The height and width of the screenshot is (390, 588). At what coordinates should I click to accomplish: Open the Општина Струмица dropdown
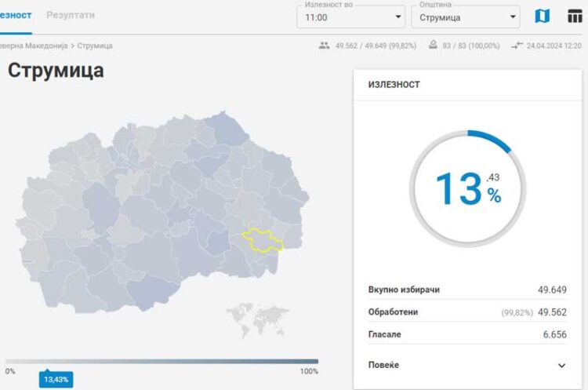click(x=466, y=17)
